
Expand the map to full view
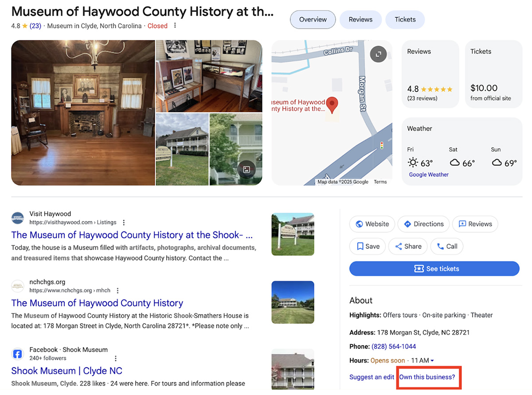[x=378, y=54]
